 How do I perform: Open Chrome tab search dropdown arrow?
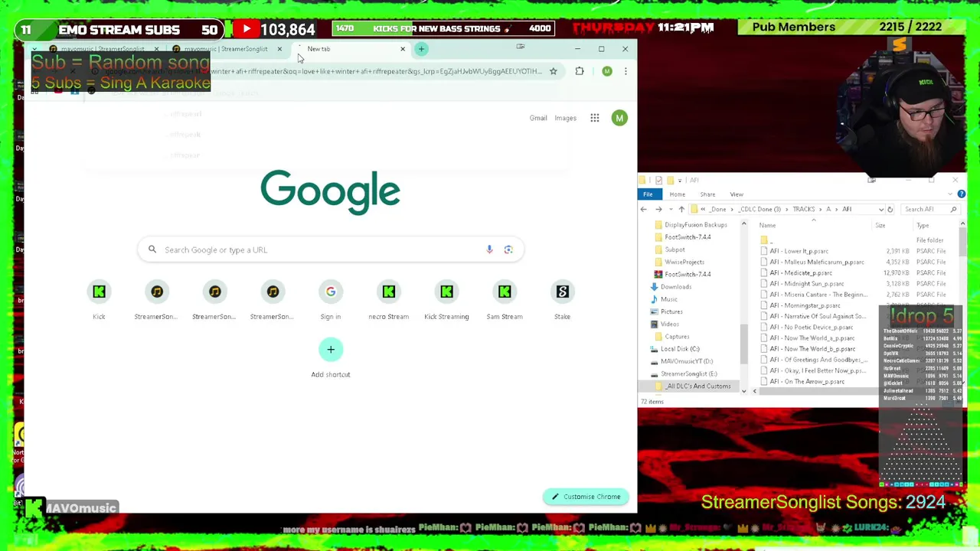34,49
